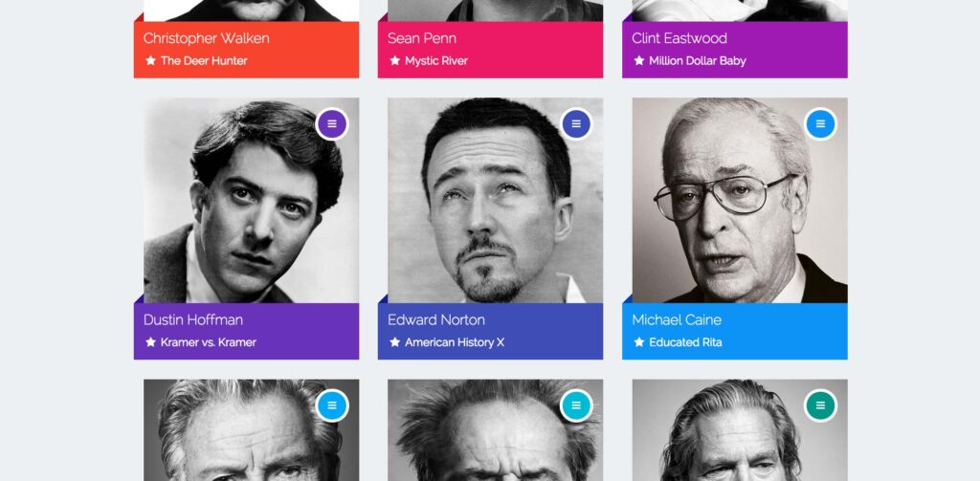
Task: Click the star icon beside Million Dollar Baby
Action: [638, 60]
